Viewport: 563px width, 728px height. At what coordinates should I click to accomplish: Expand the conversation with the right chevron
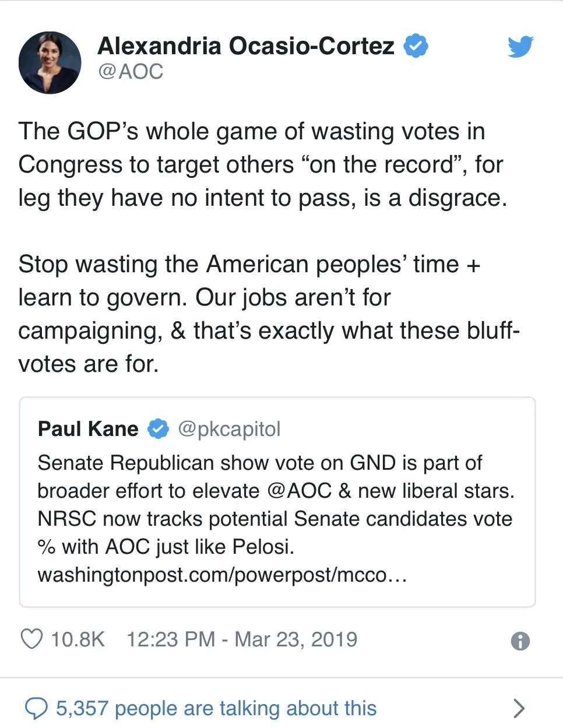tap(518, 708)
